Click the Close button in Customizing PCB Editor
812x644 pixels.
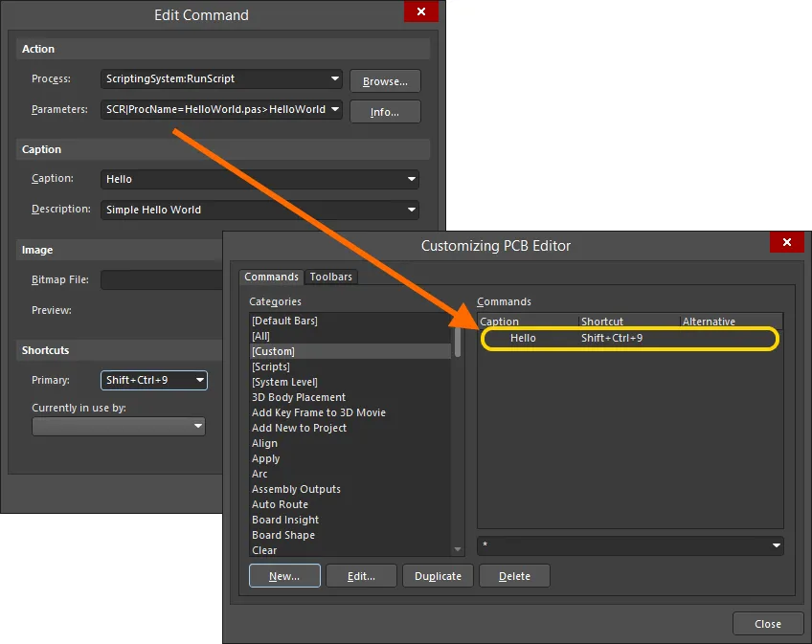(x=768, y=624)
